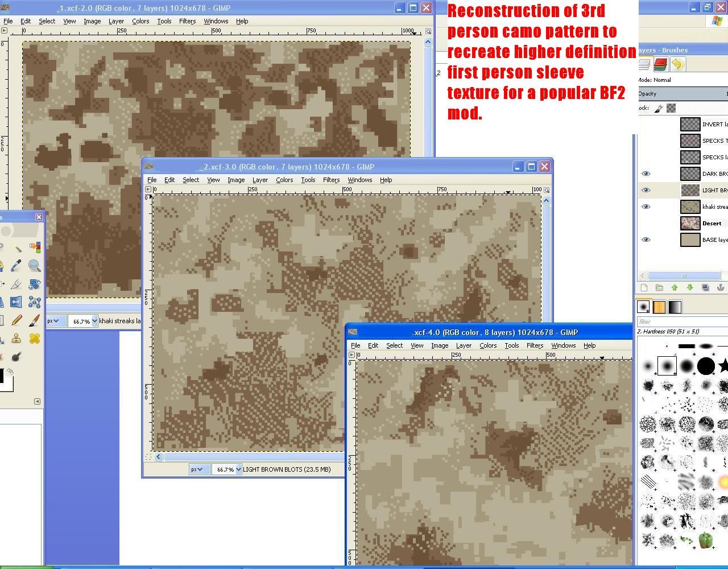Viewport: 728px width, 569px height.
Task: Open the Filters menu in the _2.xcf window
Action: pyautogui.click(x=332, y=180)
